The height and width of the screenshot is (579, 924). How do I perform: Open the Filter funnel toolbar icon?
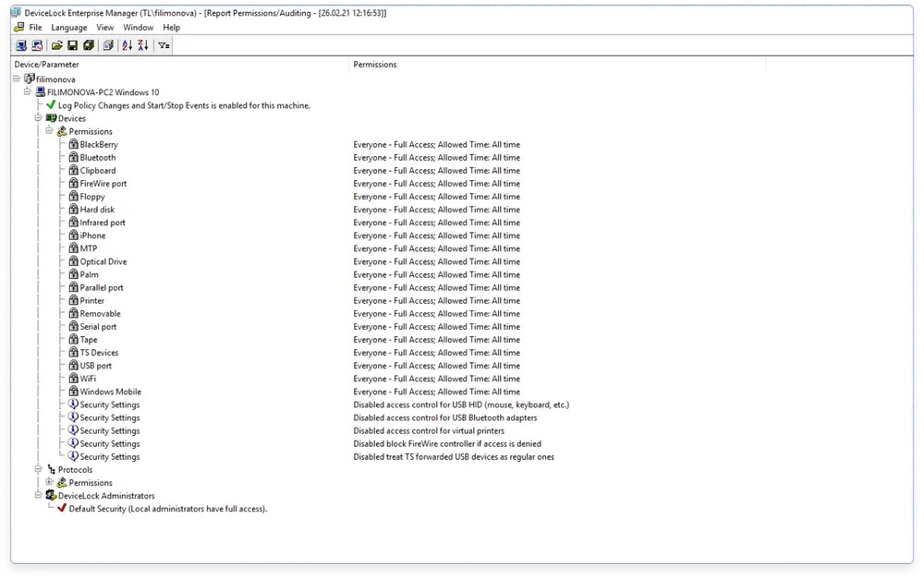point(164,45)
